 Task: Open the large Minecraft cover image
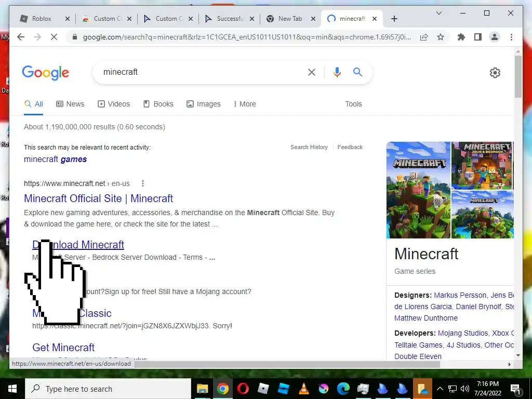[x=418, y=190]
